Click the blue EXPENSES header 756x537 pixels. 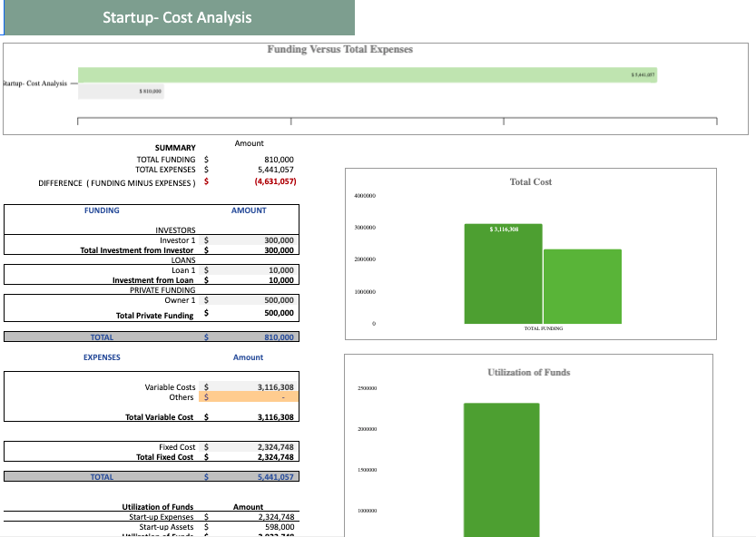click(x=102, y=357)
